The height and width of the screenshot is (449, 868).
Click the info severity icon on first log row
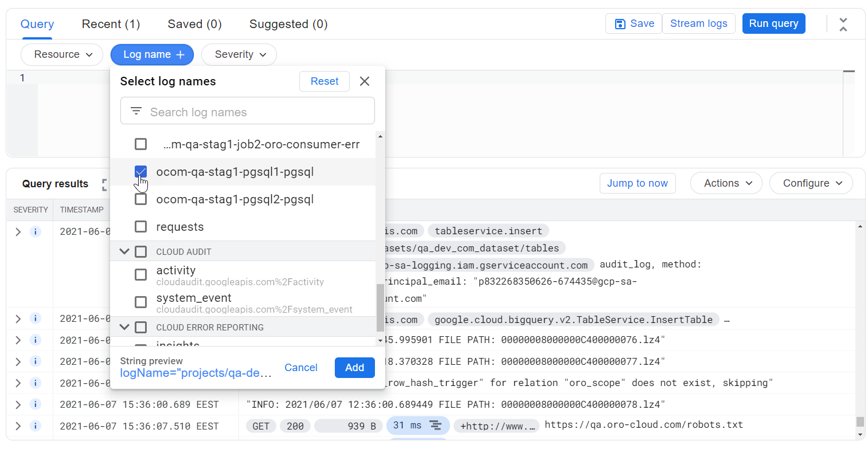click(x=35, y=232)
